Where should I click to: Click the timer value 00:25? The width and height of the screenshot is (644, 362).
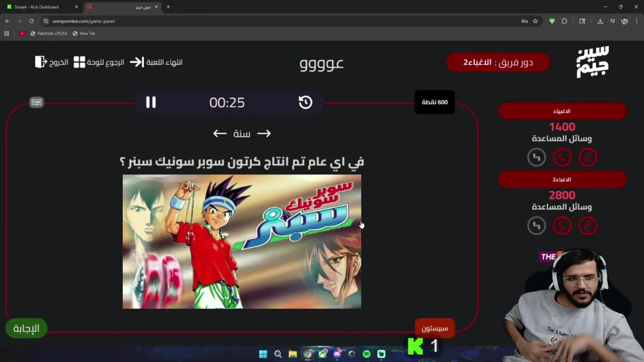click(227, 103)
